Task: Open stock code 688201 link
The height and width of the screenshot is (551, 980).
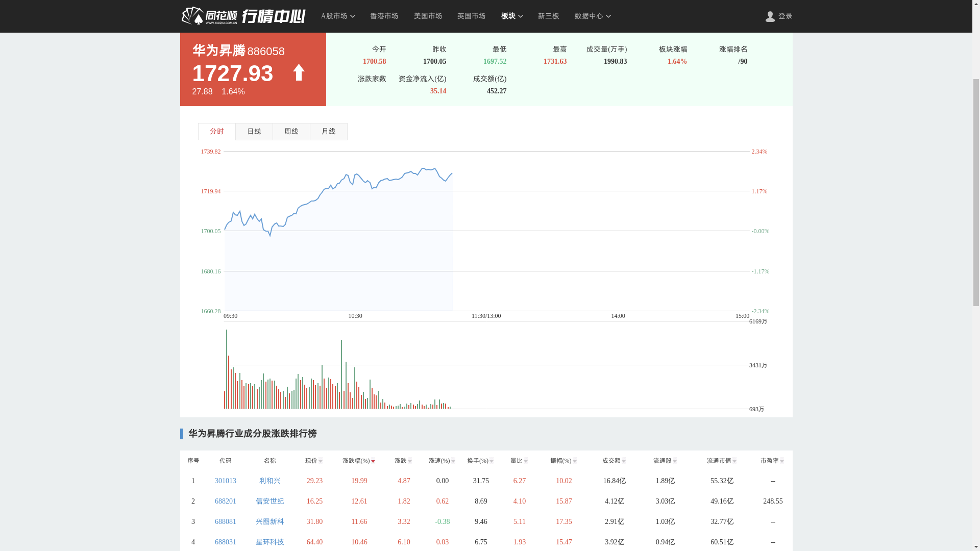Action: click(x=225, y=502)
